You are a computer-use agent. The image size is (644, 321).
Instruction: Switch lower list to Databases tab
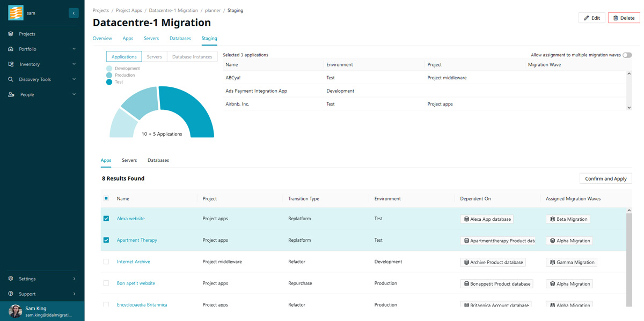point(158,160)
